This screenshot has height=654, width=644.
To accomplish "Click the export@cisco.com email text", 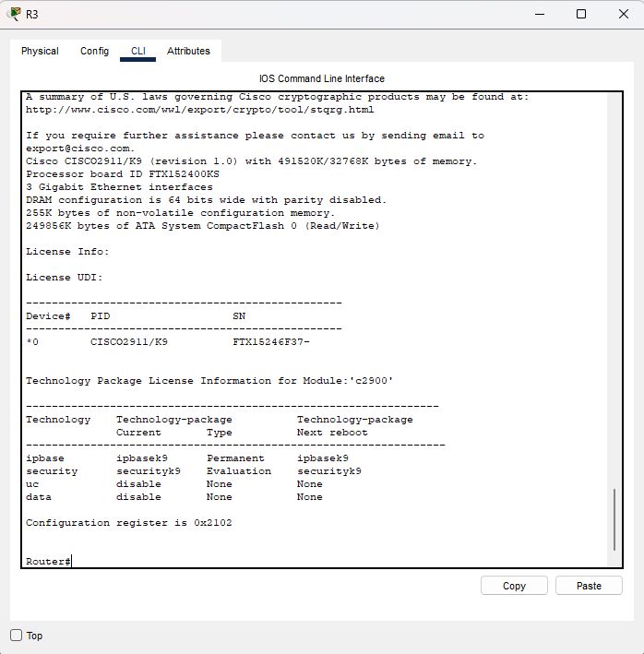I will 79,149.
